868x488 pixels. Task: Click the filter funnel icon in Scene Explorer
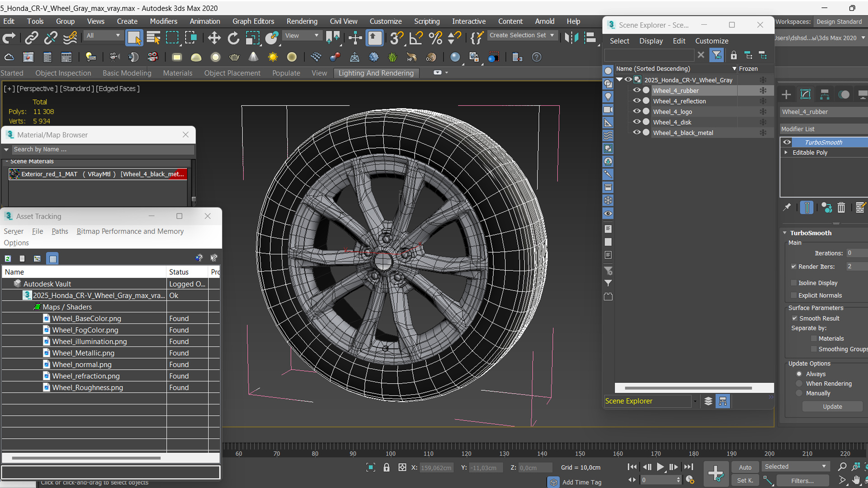coord(717,55)
